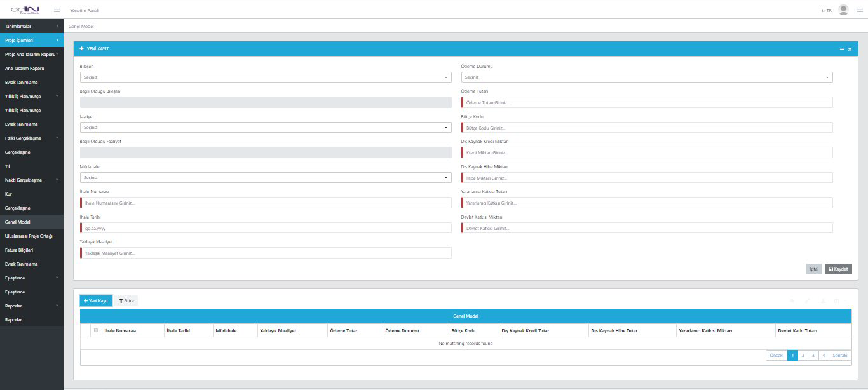The image size is (868, 390).
Task: Tick the select-all checkbox in the table header
Action: click(x=96, y=330)
